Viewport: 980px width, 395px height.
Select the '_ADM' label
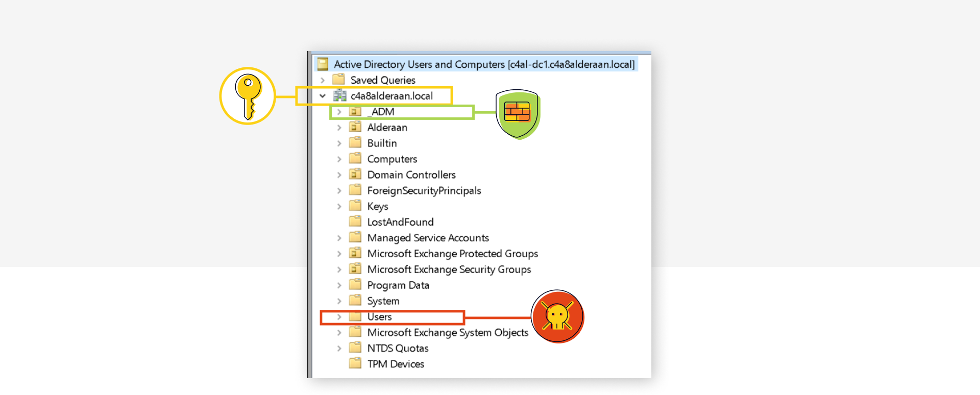pyautogui.click(x=381, y=112)
